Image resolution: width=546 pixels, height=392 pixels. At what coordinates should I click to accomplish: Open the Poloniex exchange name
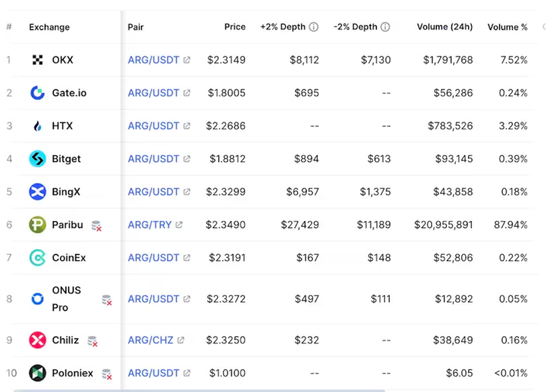pyautogui.click(x=73, y=373)
